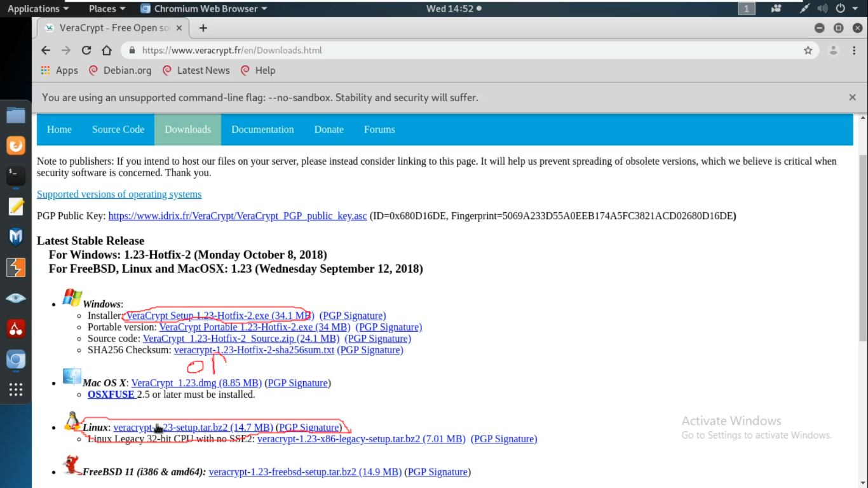Screen dimensions: 868x488
Task: Click the browser forward arrow
Action: pos(66,50)
